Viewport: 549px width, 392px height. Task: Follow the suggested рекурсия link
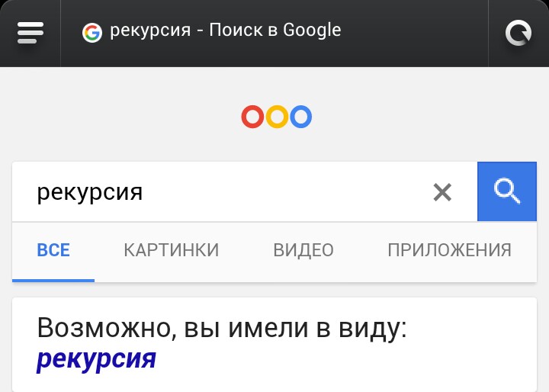tap(96, 358)
